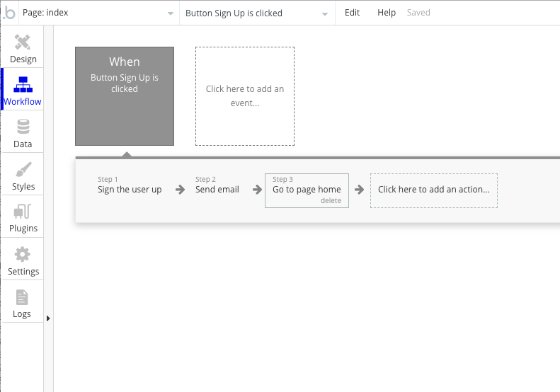Open the Logs tab document icon
Viewport: 560px width, 392px height.
[22, 297]
